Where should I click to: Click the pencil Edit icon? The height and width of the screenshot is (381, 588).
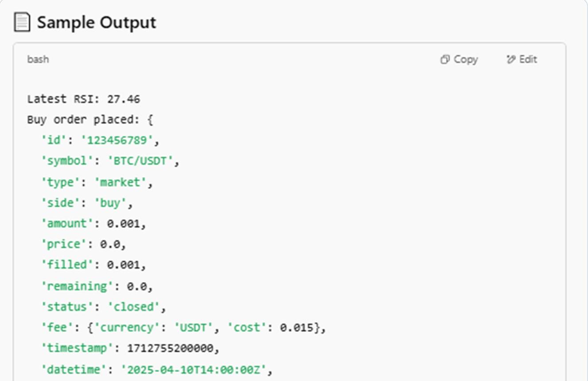[x=511, y=59]
